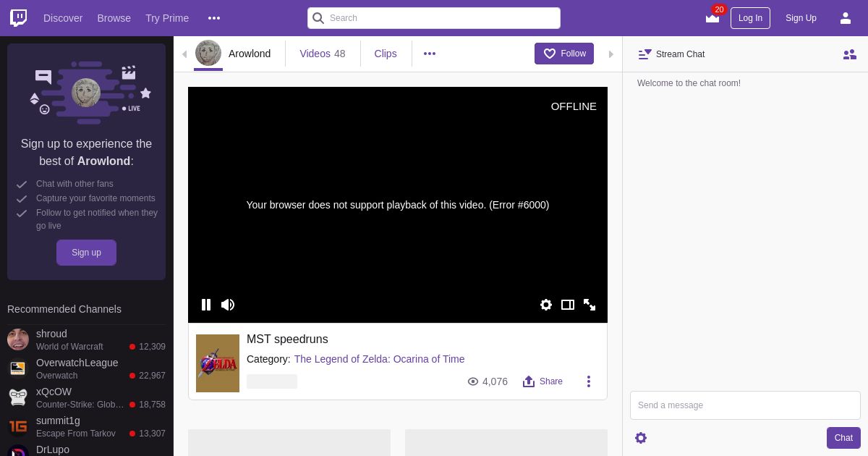The width and height of the screenshot is (868, 456).
Task: Show users in chat list icon
Action: tap(850, 54)
